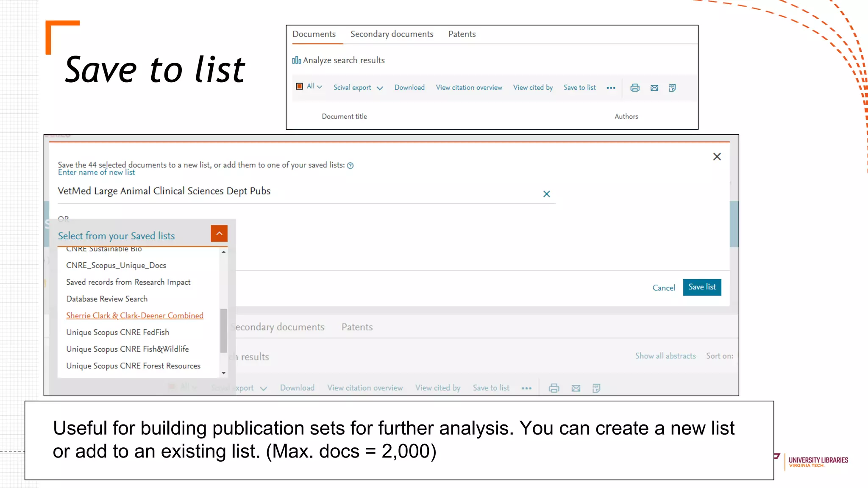This screenshot has height=488, width=868.
Task: Click the saved lists scrollbar down arrow
Action: point(223,373)
